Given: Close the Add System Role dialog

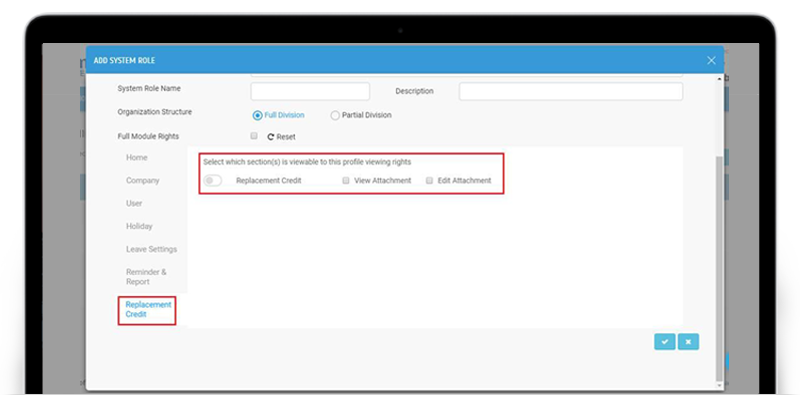Looking at the screenshot, I should pos(711,60).
